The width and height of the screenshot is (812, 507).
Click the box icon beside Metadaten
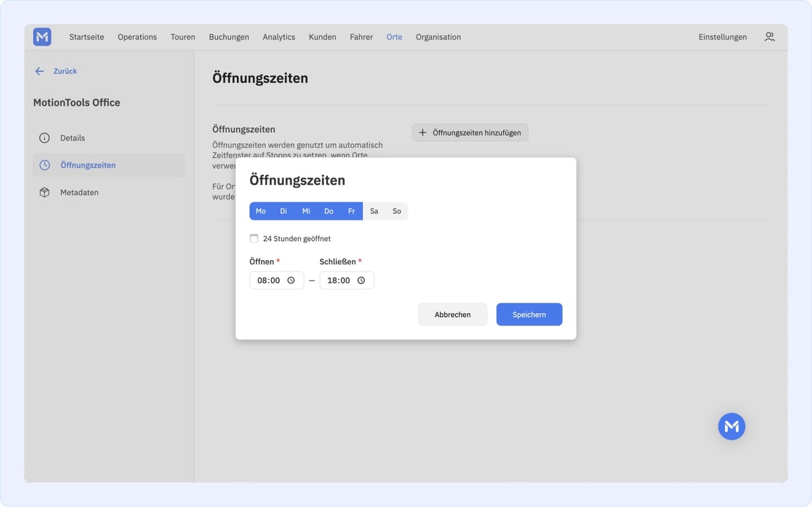(44, 192)
